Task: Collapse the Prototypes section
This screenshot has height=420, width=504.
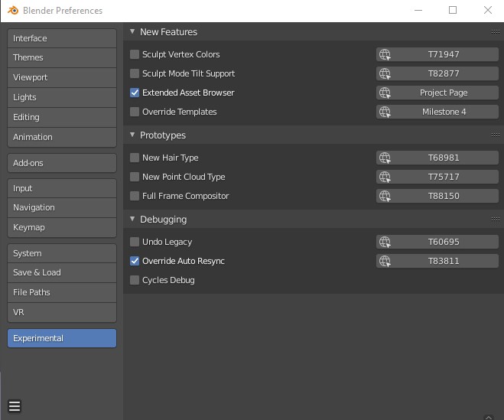Action: [x=132, y=135]
